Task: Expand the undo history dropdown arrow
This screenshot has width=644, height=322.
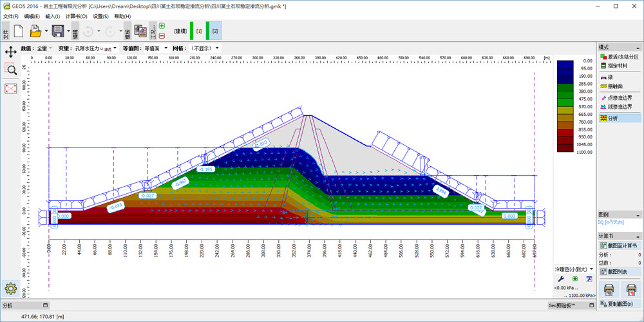Action: pyautogui.click(x=99, y=31)
